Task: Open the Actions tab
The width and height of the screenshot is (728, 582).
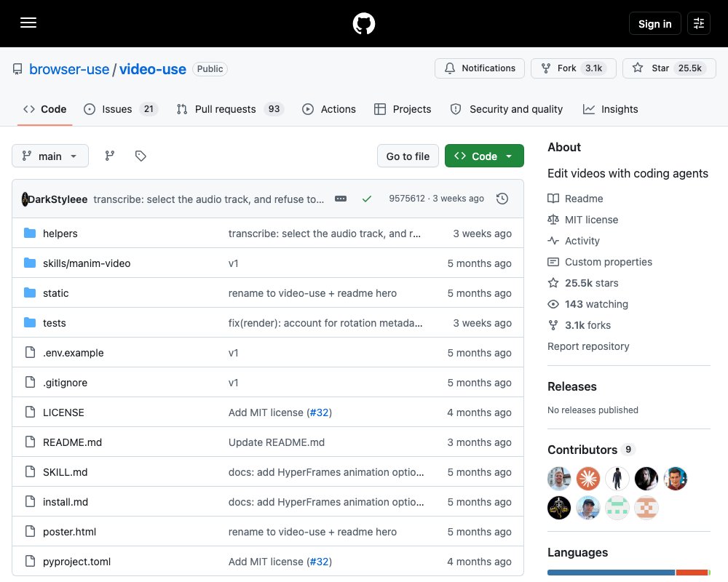Action: point(329,109)
